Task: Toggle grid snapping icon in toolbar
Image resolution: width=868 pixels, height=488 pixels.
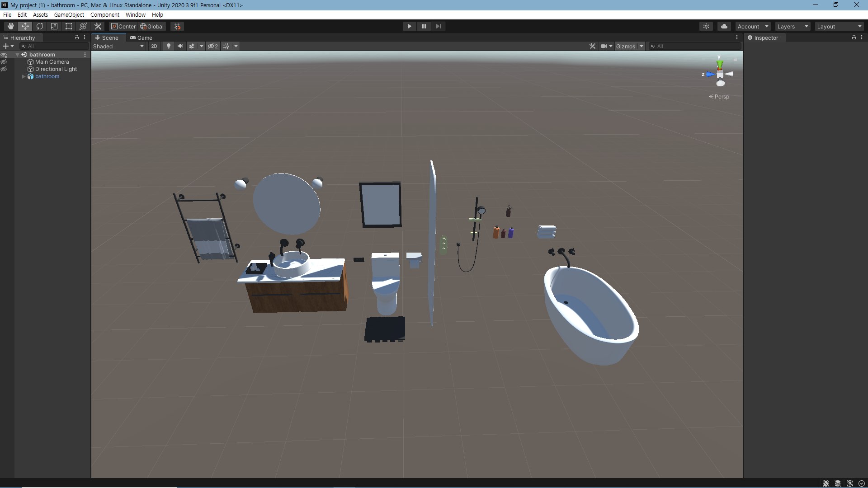Action: click(x=177, y=26)
